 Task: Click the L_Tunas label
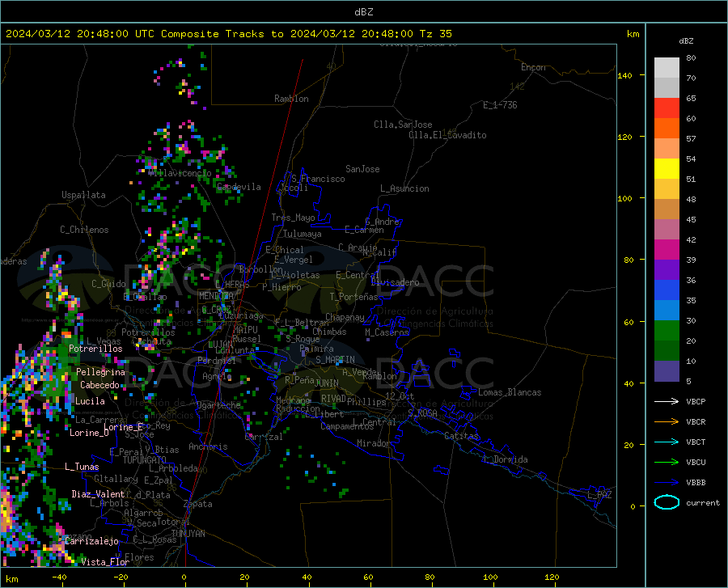(x=82, y=467)
